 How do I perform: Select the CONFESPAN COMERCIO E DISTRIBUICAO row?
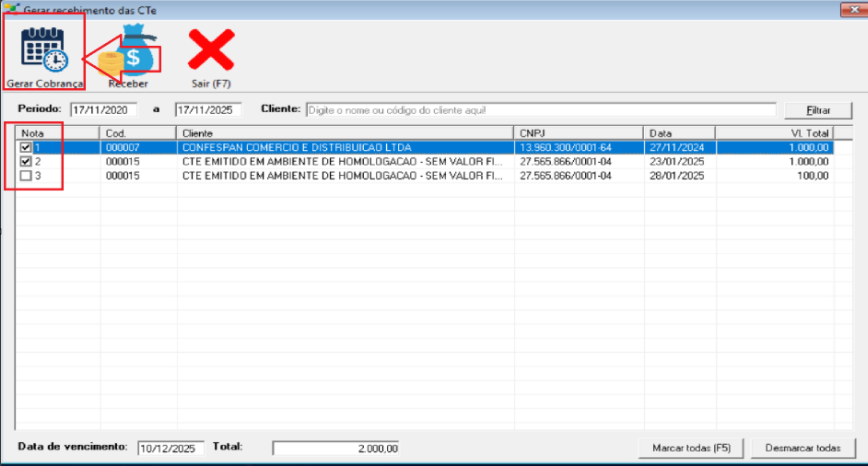[345, 147]
